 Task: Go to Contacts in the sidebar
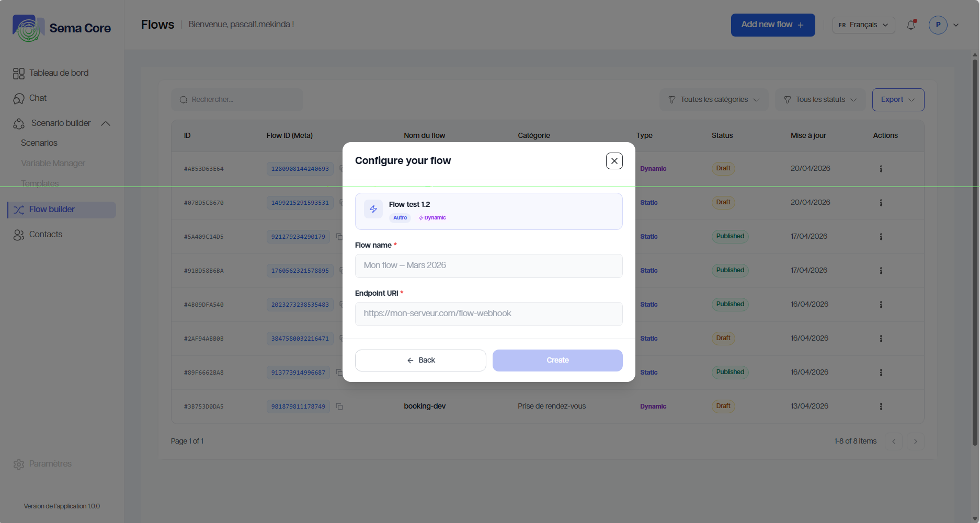45,235
